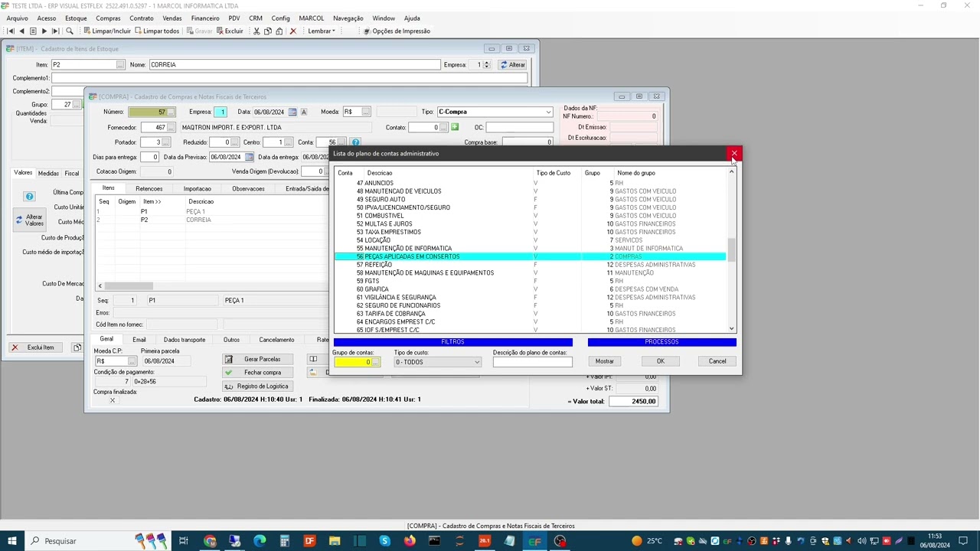This screenshot has height=551, width=980.
Task: Open calendar picker beside Data field
Action: pyautogui.click(x=292, y=112)
